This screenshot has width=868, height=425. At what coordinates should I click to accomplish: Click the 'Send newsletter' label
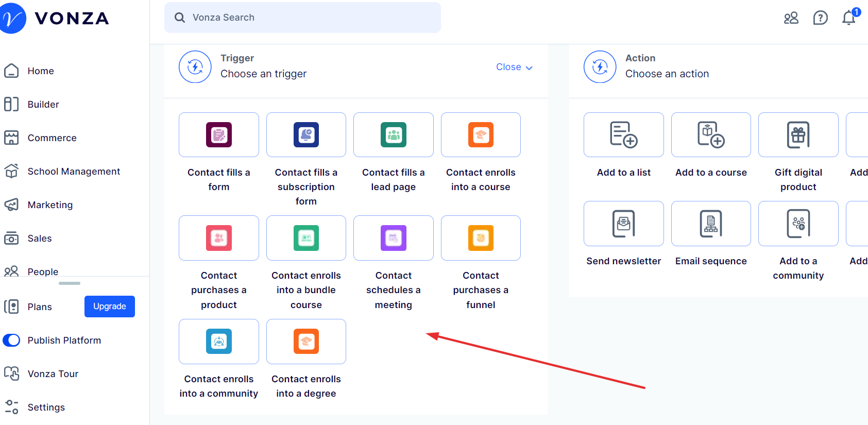[624, 261]
